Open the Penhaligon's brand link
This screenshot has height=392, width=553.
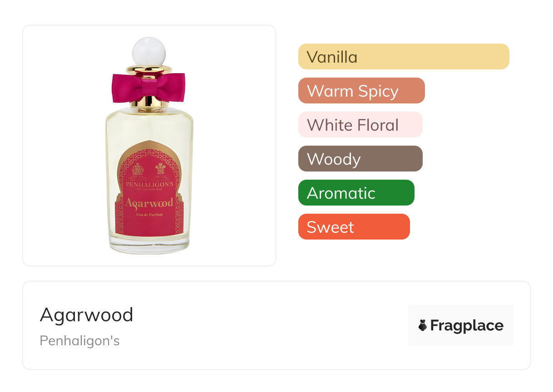point(80,341)
